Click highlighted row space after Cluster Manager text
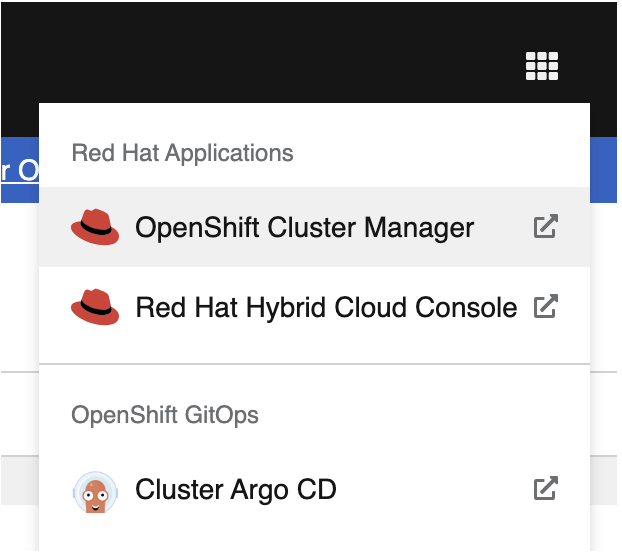Viewport: 622px width, 558px height. coord(503,227)
